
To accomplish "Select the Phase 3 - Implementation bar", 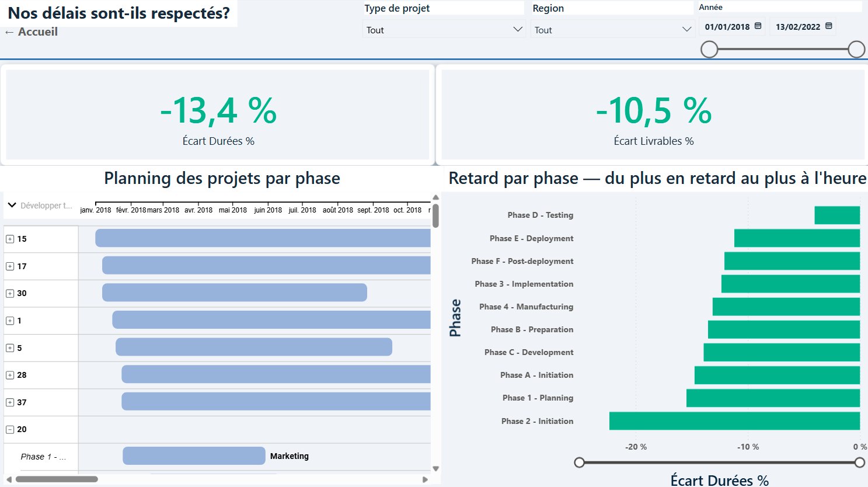I will [790, 284].
